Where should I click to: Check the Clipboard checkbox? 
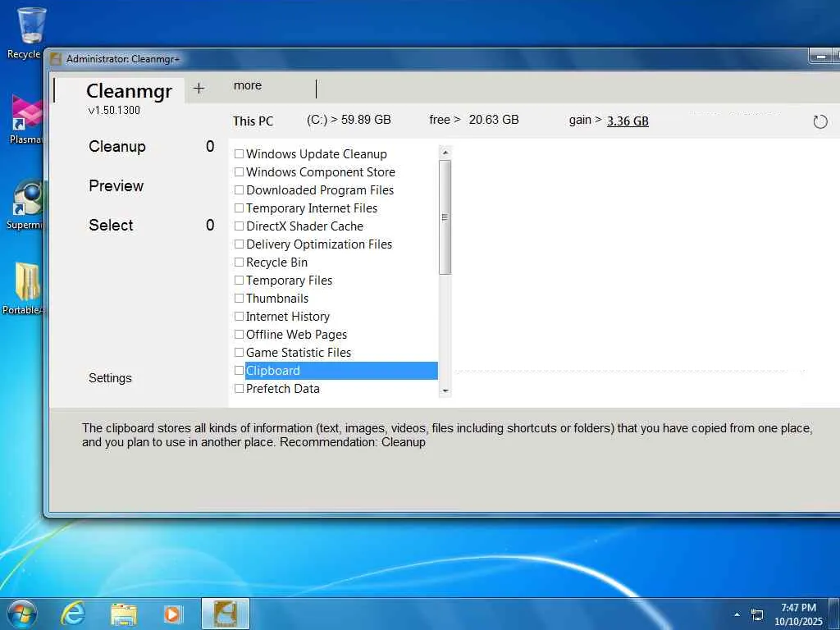tap(239, 371)
